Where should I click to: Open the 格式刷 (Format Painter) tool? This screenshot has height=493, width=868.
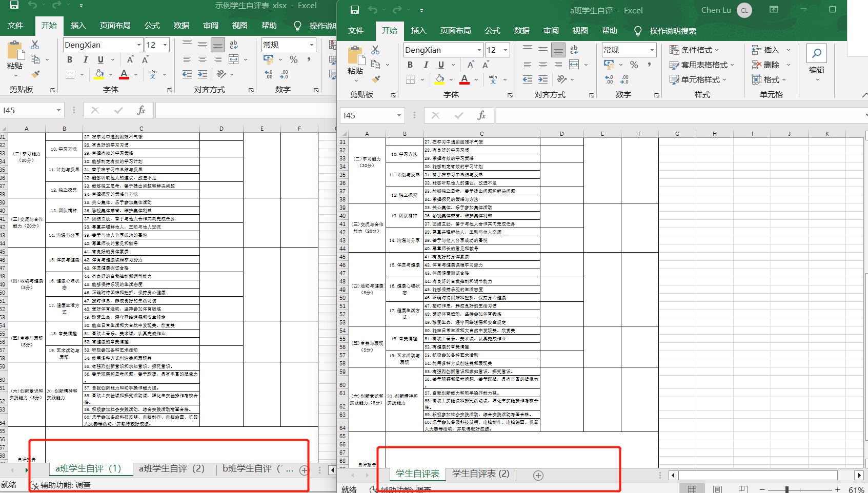point(377,80)
